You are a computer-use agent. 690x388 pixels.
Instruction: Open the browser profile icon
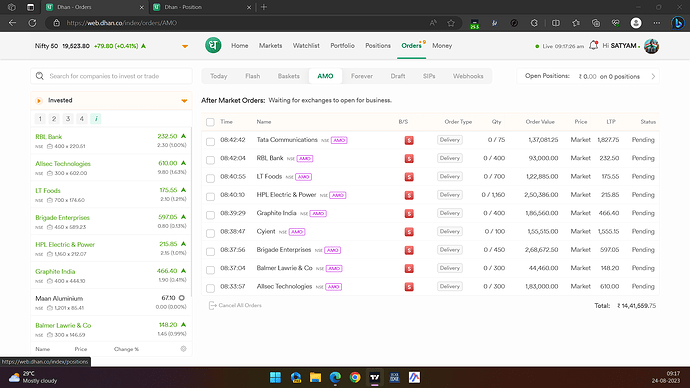click(636, 23)
